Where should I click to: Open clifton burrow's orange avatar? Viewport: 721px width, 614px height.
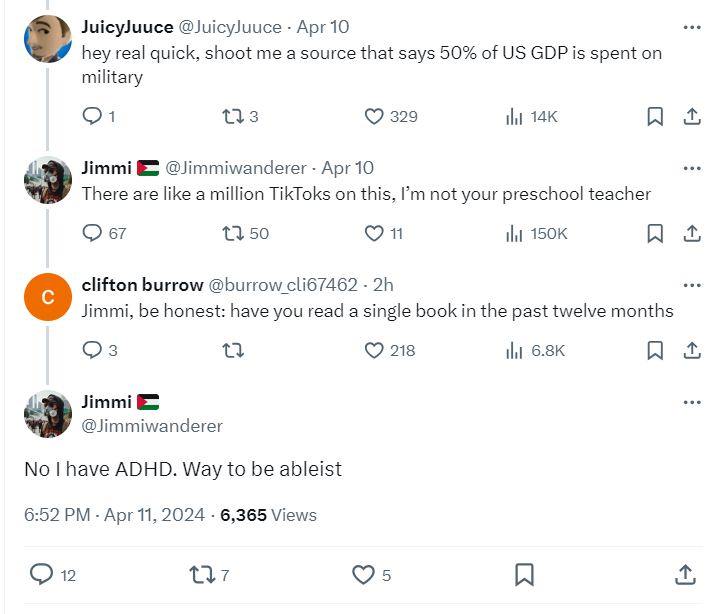(x=48, y=297)
